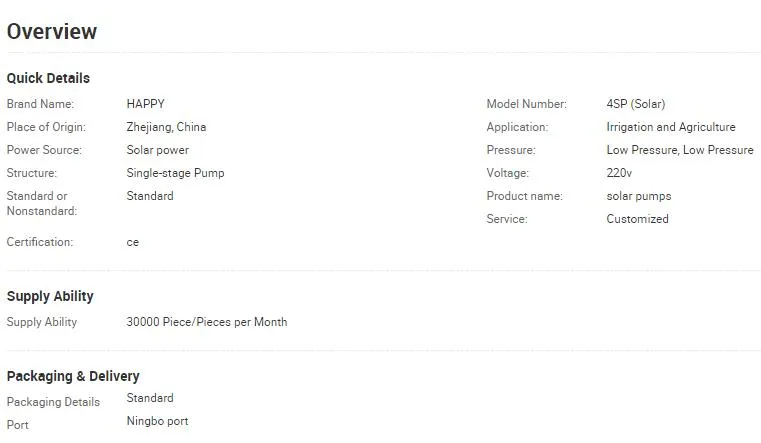Click the solar pumps product name

638,196
